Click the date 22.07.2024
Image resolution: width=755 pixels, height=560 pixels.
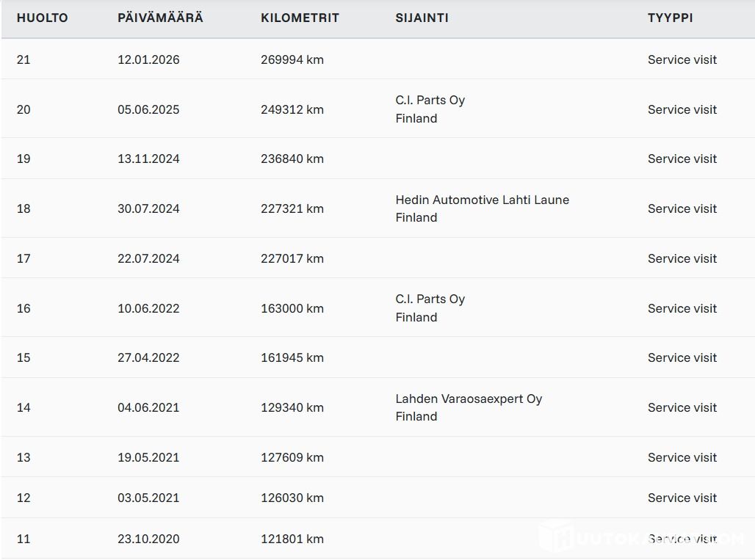(148, 258)
